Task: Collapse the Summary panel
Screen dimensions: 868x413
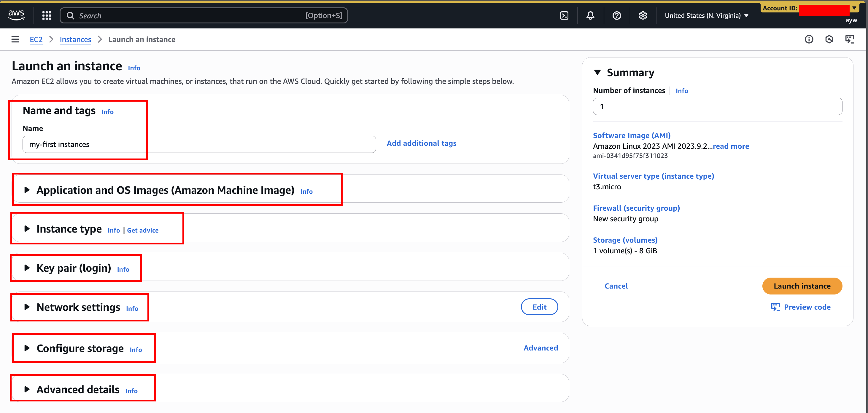Action: [x=598, y=72]
